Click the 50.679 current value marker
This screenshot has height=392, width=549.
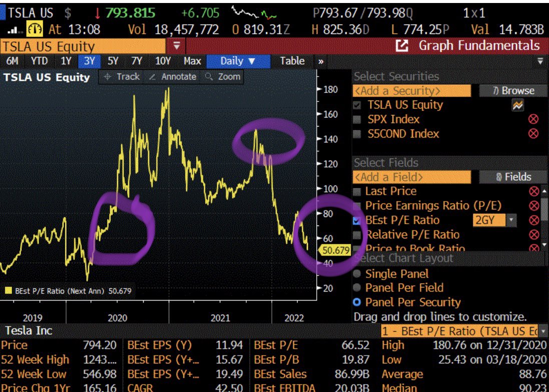(335, 250)
